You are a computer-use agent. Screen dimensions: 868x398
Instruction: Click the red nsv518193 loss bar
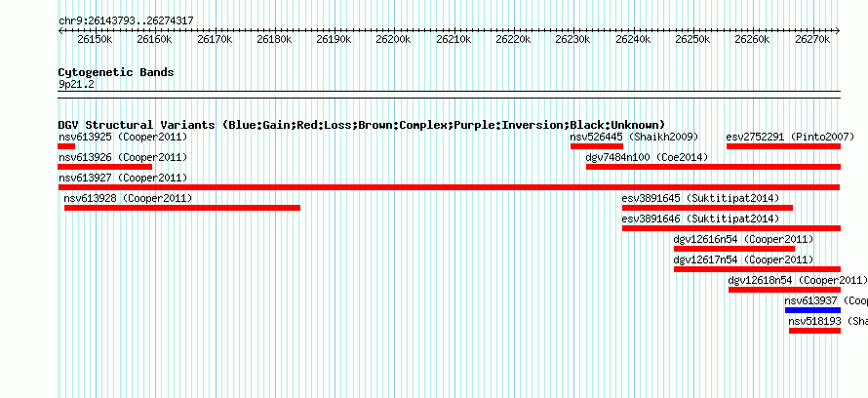[815, 331]
